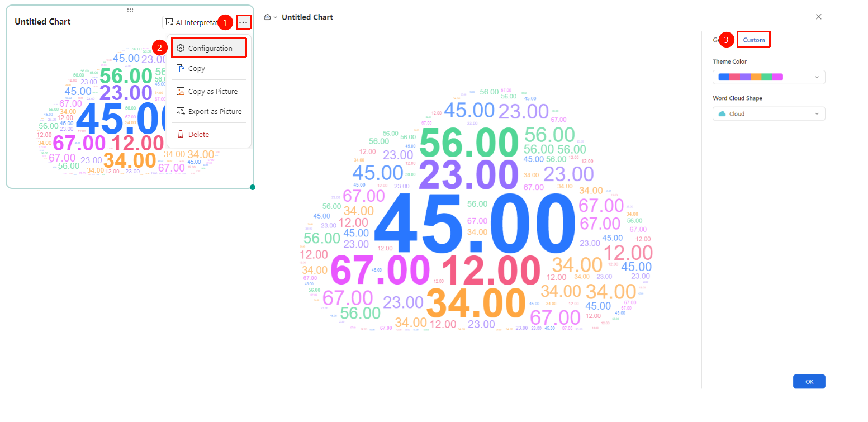The image size is (868, 422).
Task: Click the largest pink 12.00 in dialog word cloud
Action: (x=491, y=271)
